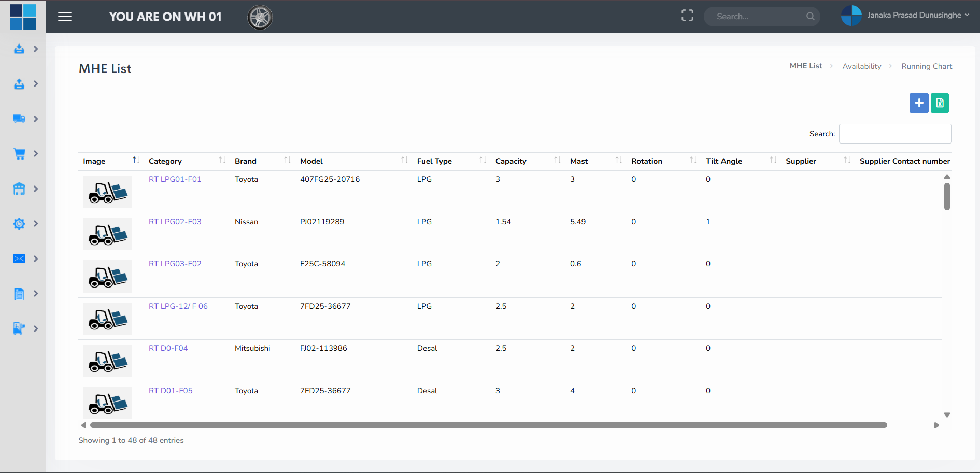Expand chevron next to gear sidebar item
The width and height of the screenshot is (980, 473).
point(36,224)
